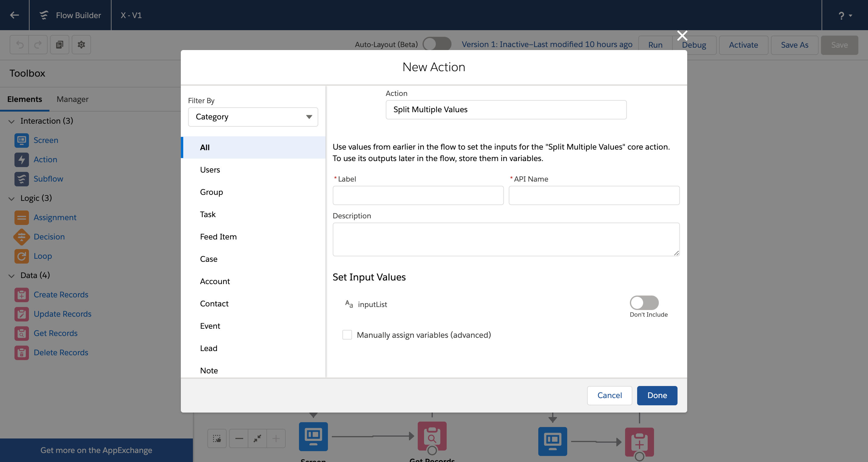Select the Subflow element icon
868x462 pixels.
pos(22,179)
